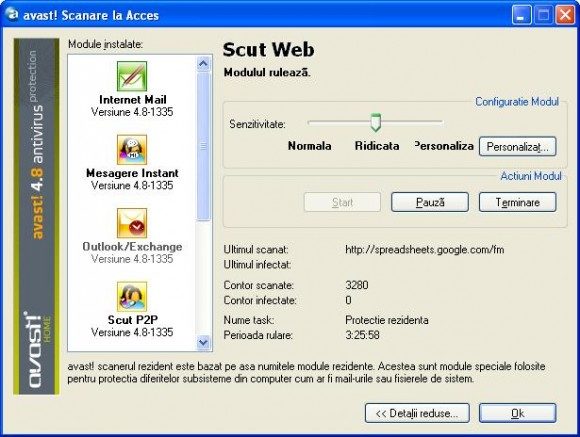Select the Mesagere Instant module icon
The width and height of the screenshot is (580, 437).
[x=132, y=149]
